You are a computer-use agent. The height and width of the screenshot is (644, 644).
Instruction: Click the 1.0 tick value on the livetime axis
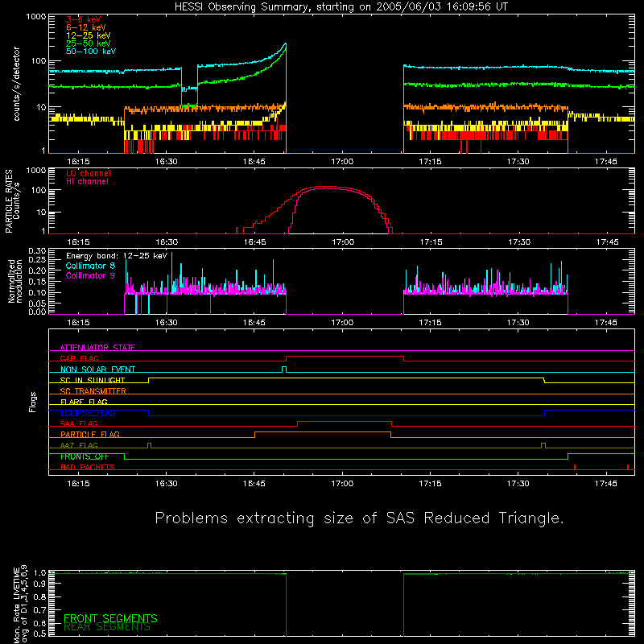39,573
